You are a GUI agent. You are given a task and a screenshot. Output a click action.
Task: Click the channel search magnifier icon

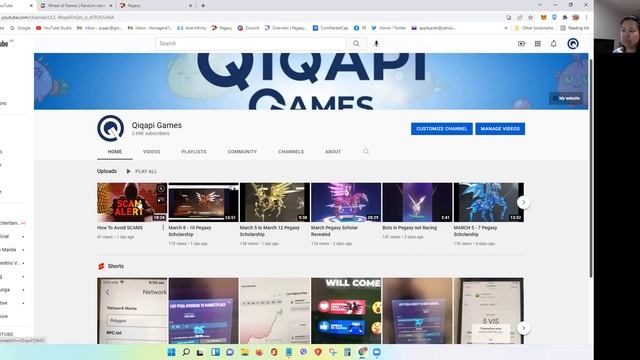(366, 151)
